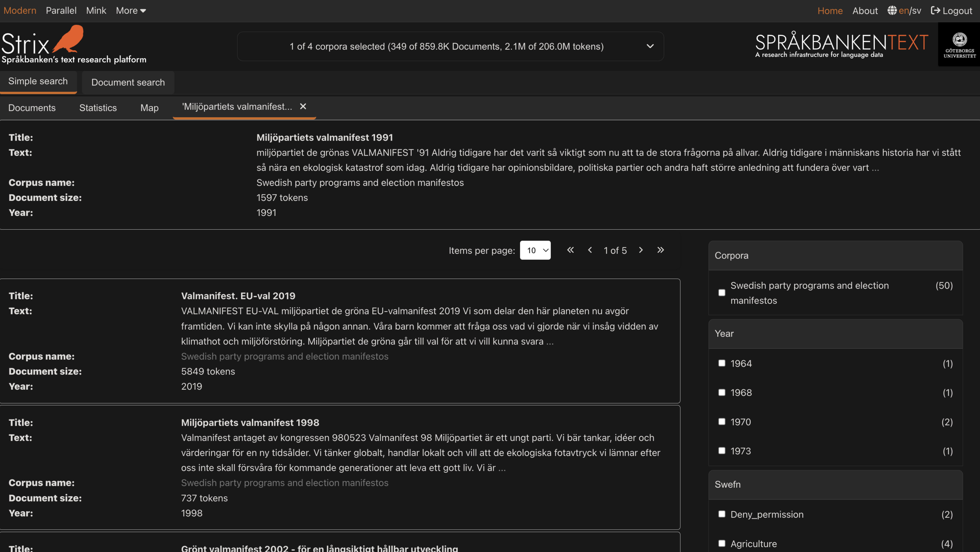Click the Swefn panel header
This screenshot has width=980, height=552.
coord(835,485)
